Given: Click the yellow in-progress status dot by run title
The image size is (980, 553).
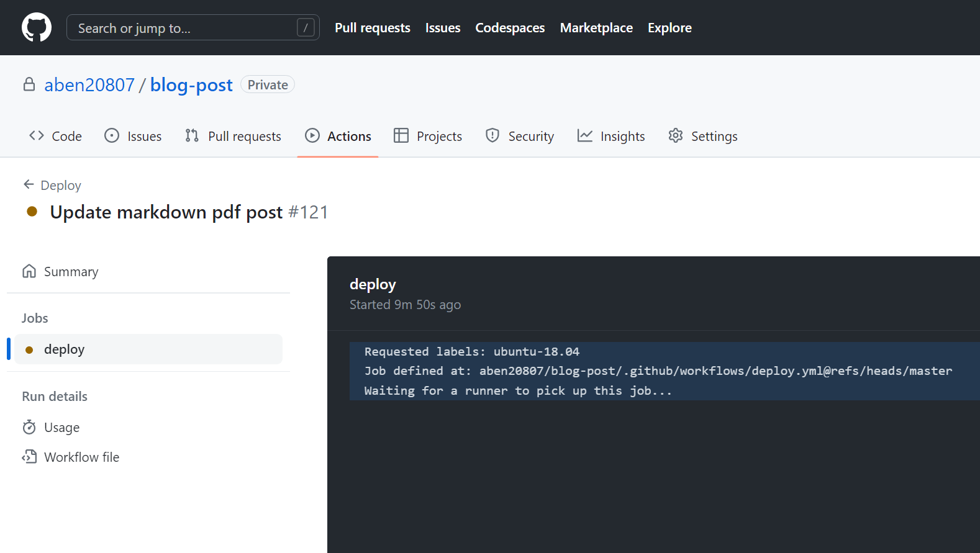Looking at the screenshot, I should (x=32, y=212).
